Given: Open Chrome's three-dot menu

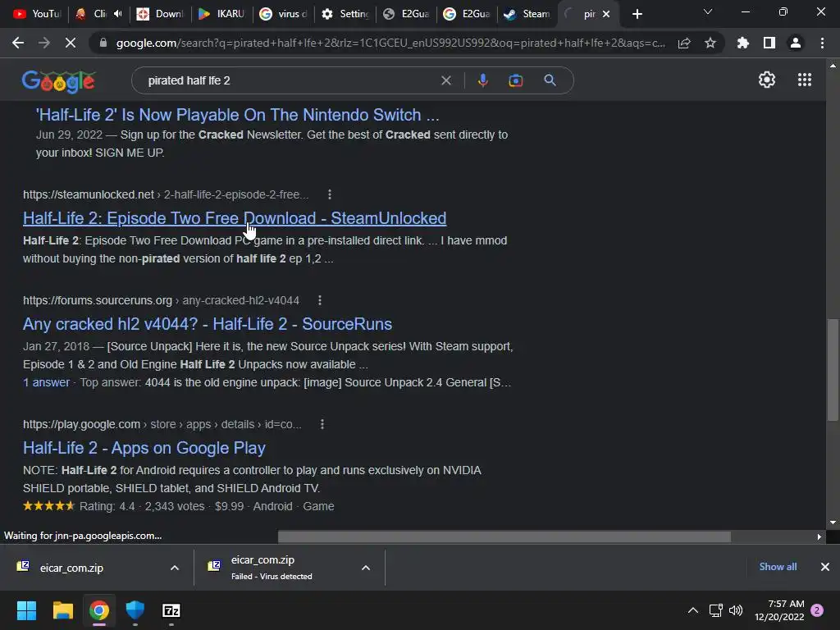Looking at the screenshot, I should click(822, 43).
